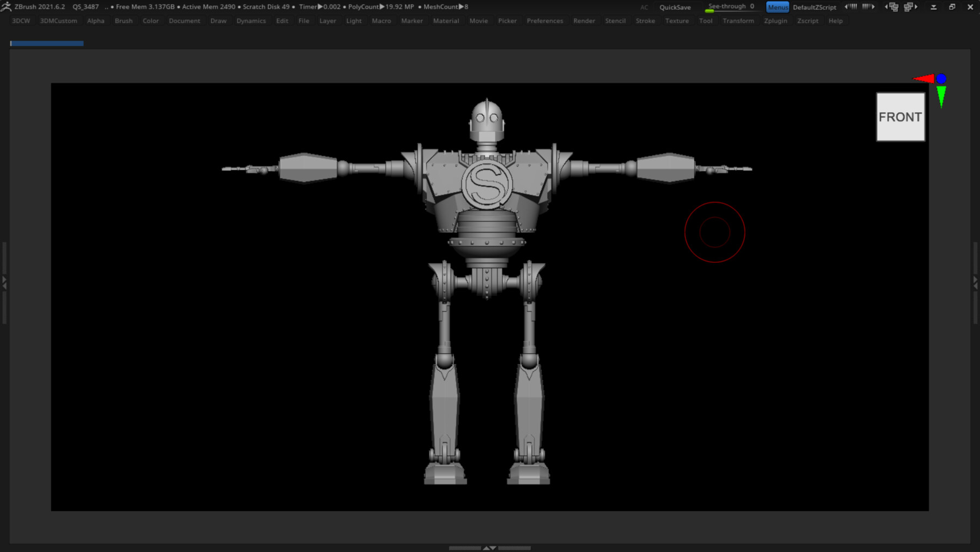This screenshot has width=980, height=552.
Task: Click the undo history strip icon
Action: (x=851, y=7)
